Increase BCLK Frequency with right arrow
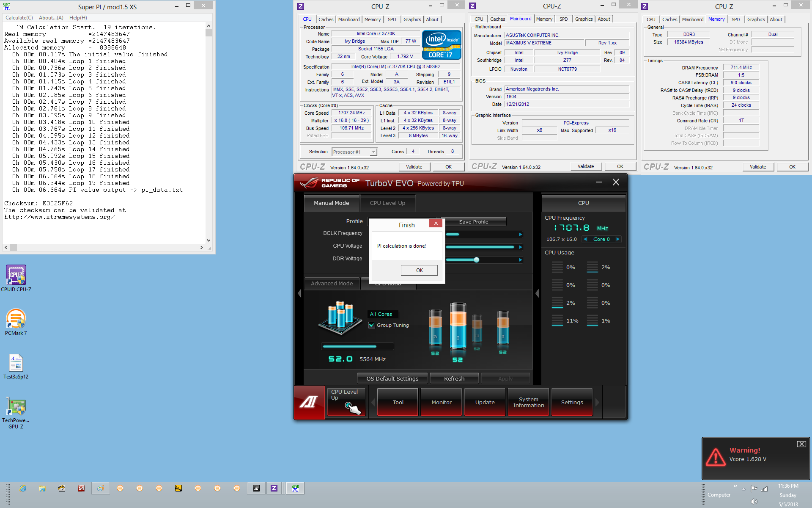Viewport: 812px width, 508px height. tap(521, 234)
